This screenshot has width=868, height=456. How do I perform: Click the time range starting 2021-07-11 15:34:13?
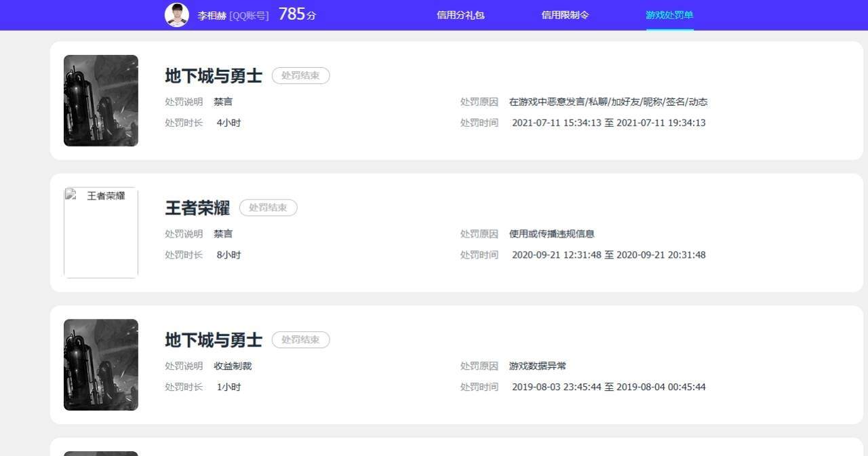click(608, 123)
